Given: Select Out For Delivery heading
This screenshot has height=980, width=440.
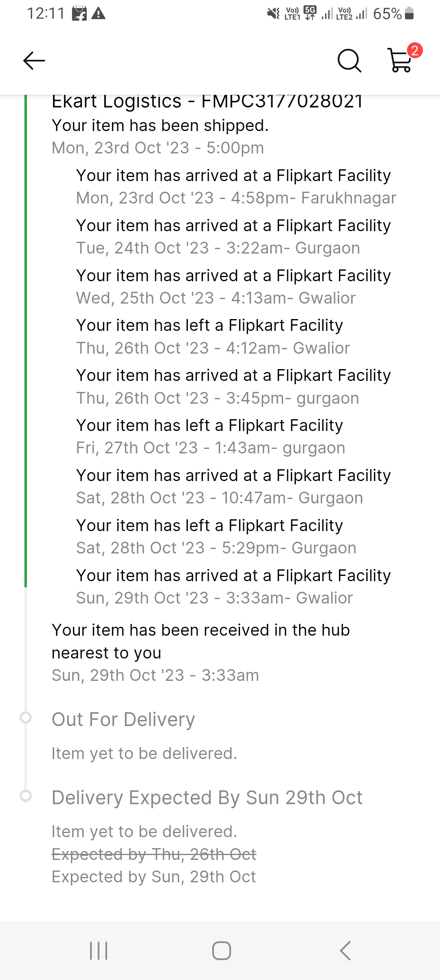Looking at the screenshot, I should pyautogui.click(x=123, y=720).
